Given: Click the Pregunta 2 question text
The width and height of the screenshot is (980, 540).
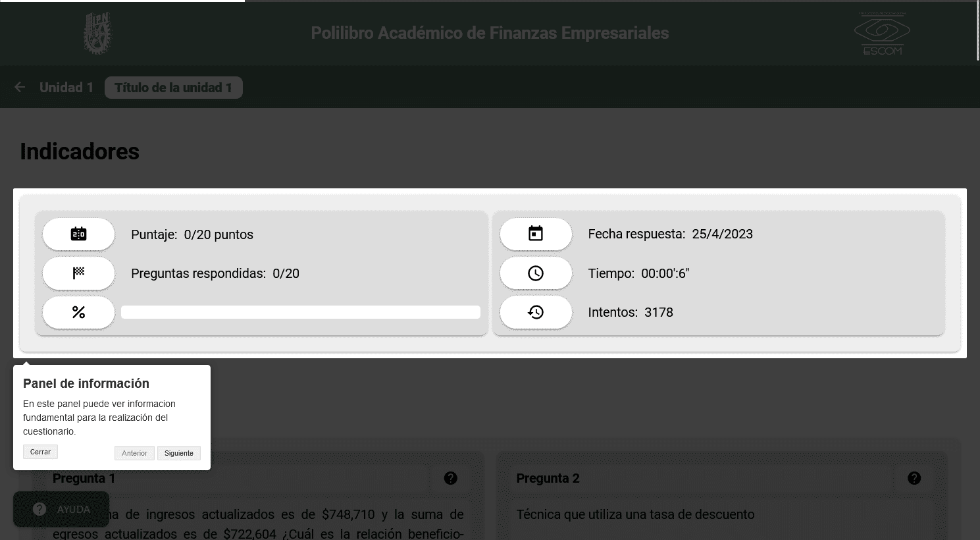Looking at the screenshot, I should coord(635,514).
